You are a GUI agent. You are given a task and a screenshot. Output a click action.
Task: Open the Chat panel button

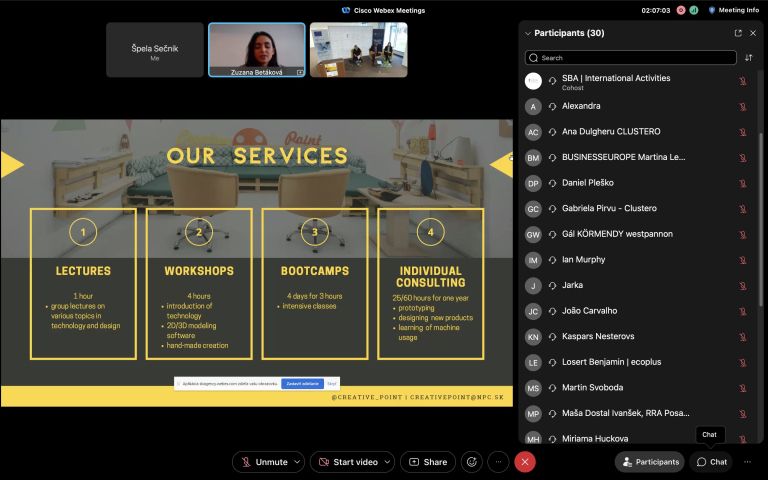coord(712,462)
